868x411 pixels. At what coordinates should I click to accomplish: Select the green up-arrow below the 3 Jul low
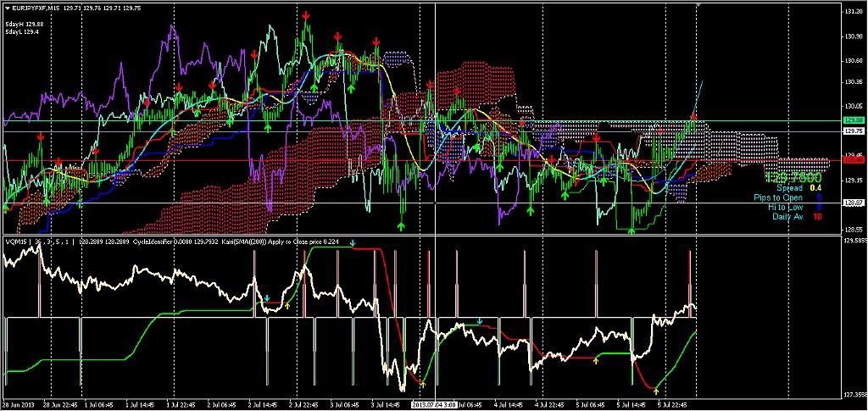pyautogui.click(x=401, y=225)
